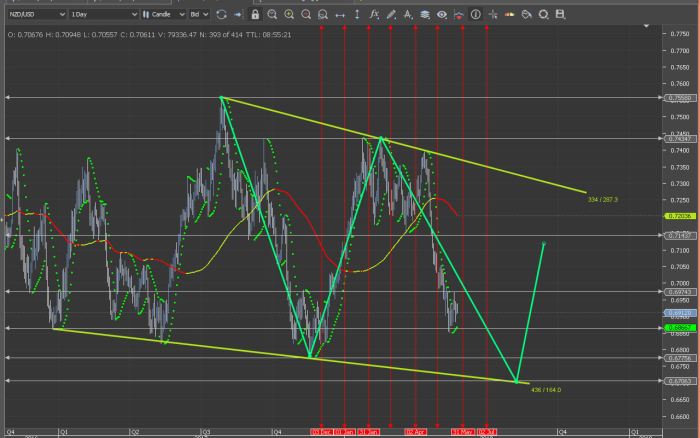Click the 0.75580 price level label
The width and height of the screenshot is (700, 438).
(x=680, y=98)
